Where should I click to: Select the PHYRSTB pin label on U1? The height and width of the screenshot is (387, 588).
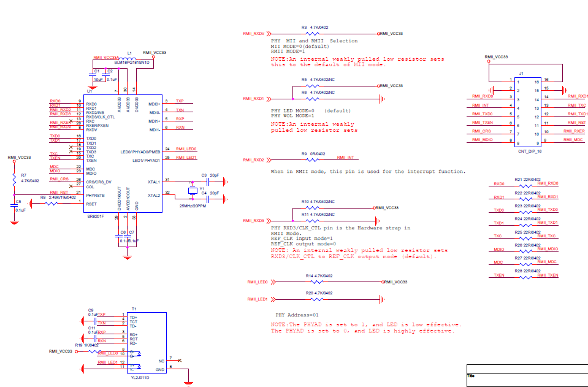(x=95, y=196)
